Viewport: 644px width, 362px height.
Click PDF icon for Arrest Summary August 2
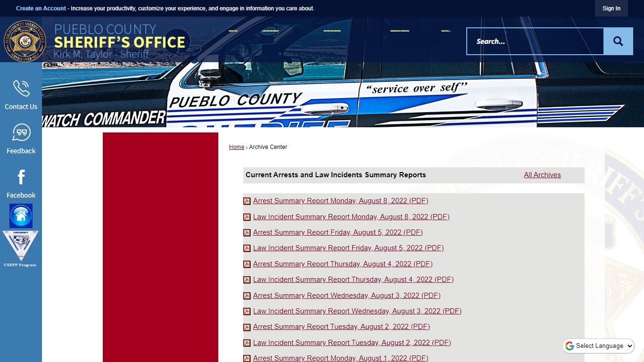click(x=247, y=328)
